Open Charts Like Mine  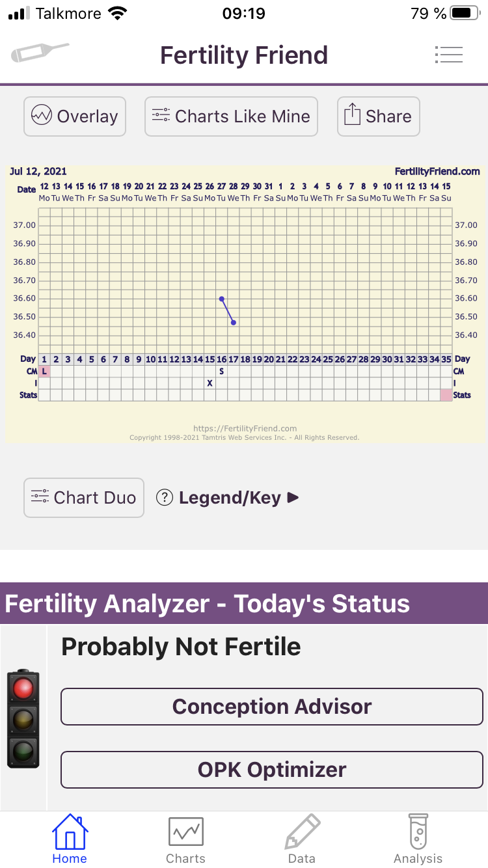point(231,116)
